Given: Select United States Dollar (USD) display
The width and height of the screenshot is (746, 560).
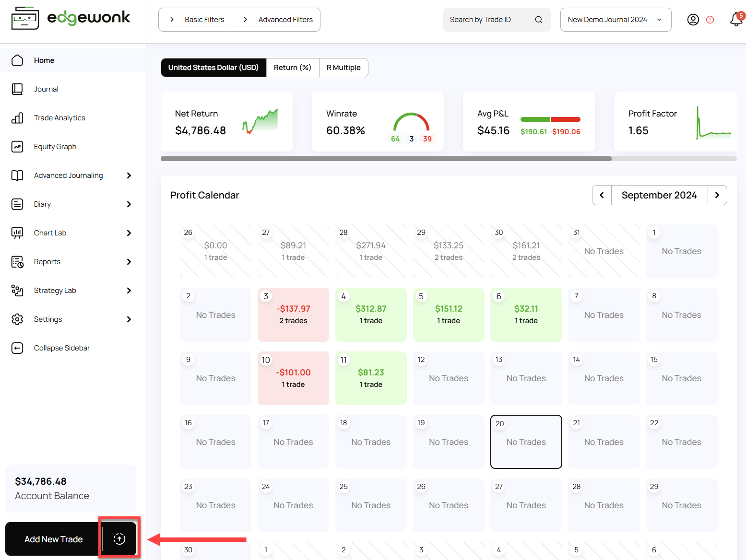Looking at the screenshot, I should click(x=213, y=68).
